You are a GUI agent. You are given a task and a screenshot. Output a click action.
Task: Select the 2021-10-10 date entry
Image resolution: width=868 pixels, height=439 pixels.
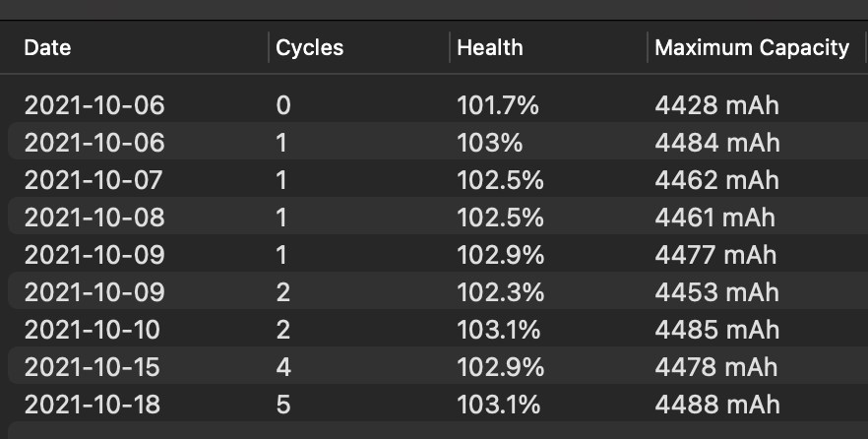point(93,330)
